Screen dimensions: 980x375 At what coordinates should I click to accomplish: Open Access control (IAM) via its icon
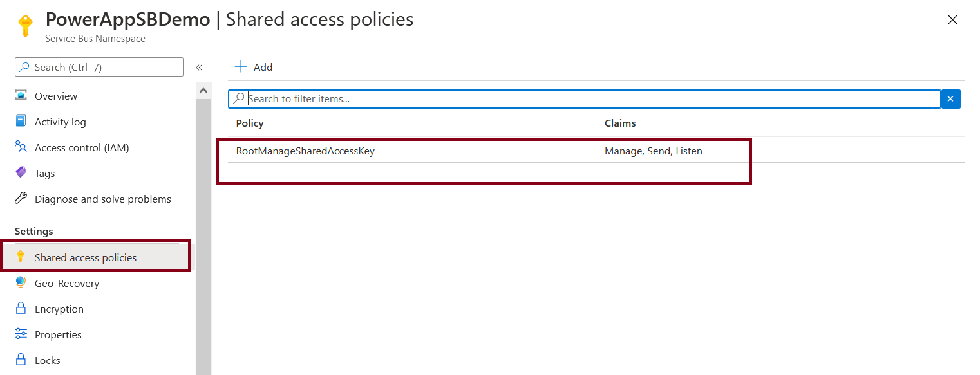tap(21, 147)
